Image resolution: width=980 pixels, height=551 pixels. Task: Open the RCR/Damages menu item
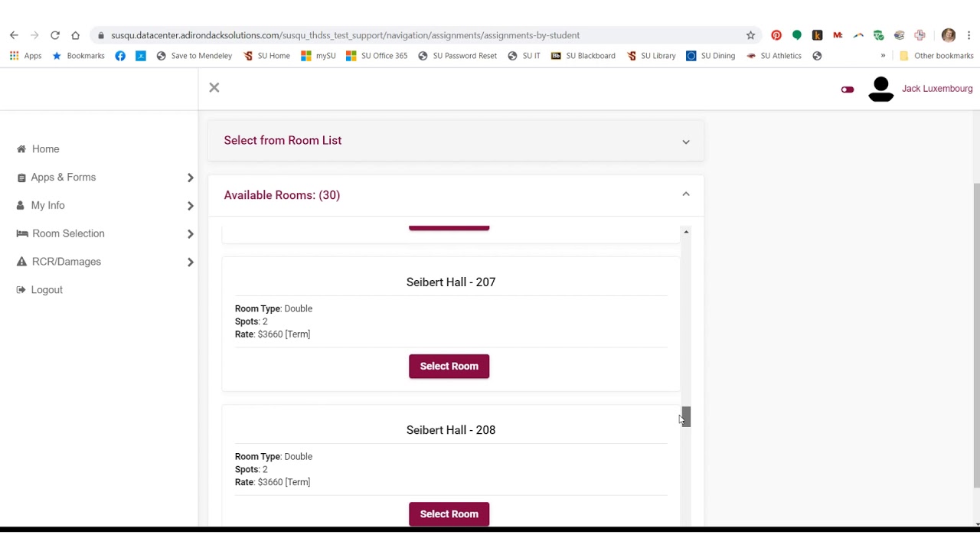tap(59, 262)
